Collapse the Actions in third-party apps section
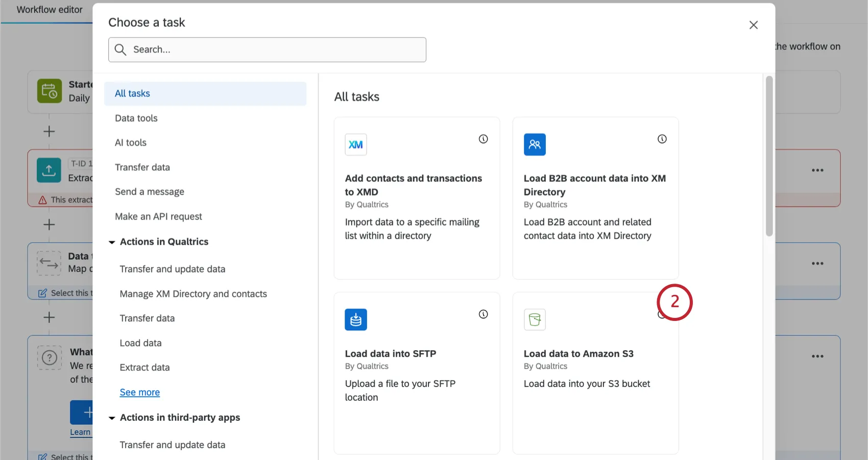Image resolution: width=868 pixels, height=460 pixels. point(112,418)
